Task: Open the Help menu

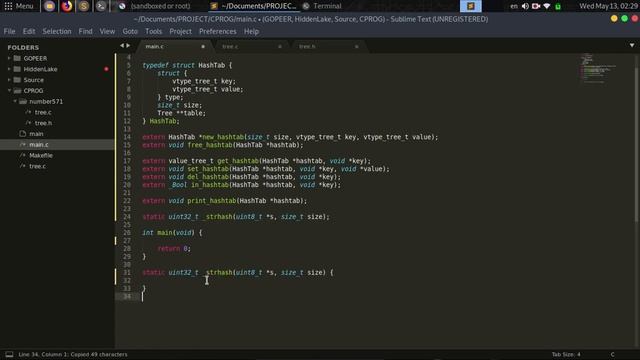Action: click(x=251, y=31)
